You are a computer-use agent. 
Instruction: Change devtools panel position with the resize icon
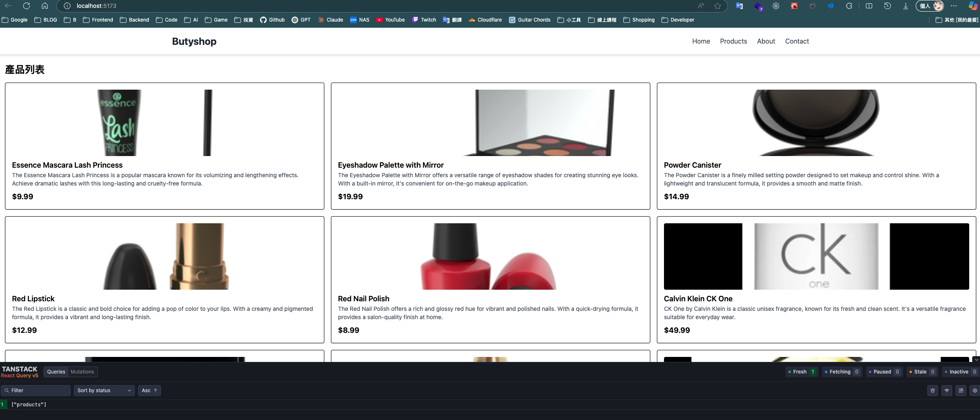coord(961,391)
